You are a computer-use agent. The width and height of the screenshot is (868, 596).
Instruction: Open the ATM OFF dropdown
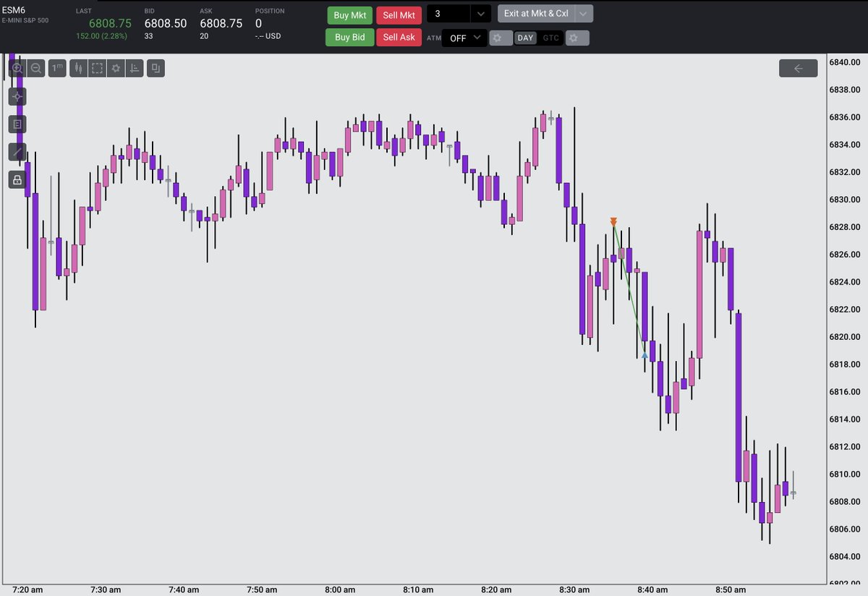pyautogui.click(x=465, y=38)
